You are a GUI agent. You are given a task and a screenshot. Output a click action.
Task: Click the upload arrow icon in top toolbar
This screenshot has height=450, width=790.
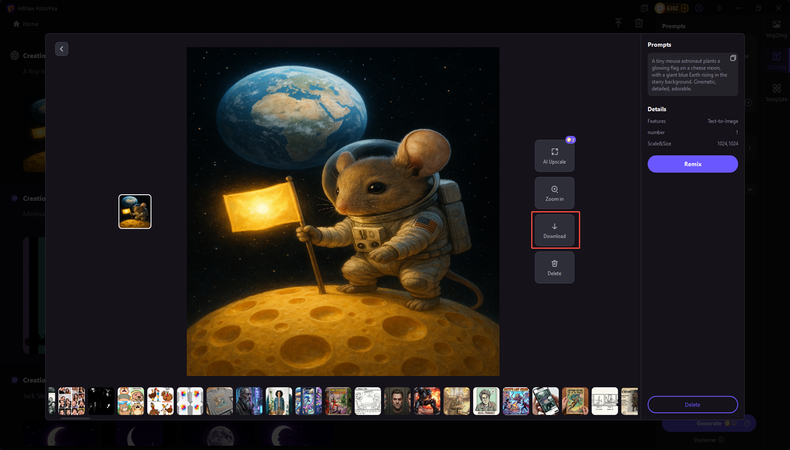coord(618,23)
